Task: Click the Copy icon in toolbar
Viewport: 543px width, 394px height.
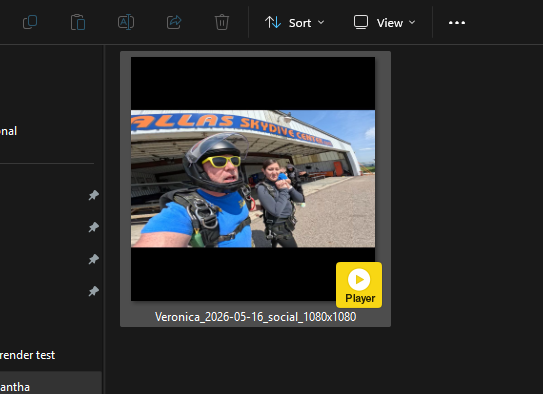Action: click(x=30, y=23)
